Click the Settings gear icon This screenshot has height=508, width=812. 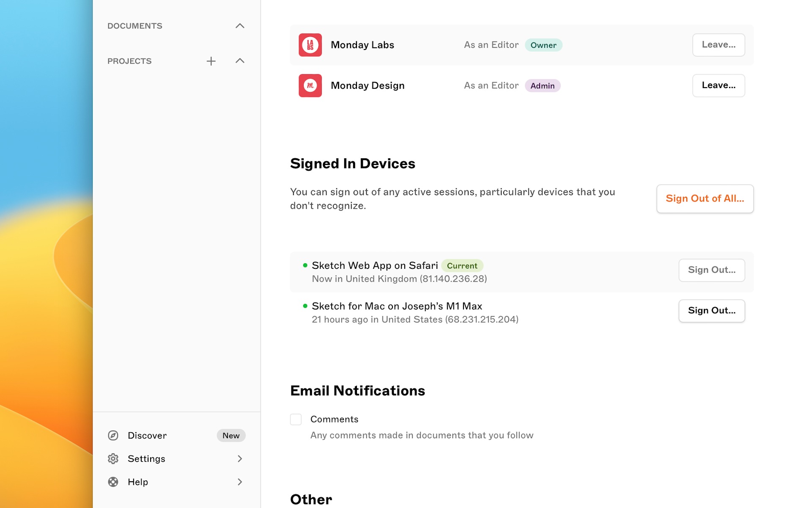pyautogui.click(x=113, y=458)
